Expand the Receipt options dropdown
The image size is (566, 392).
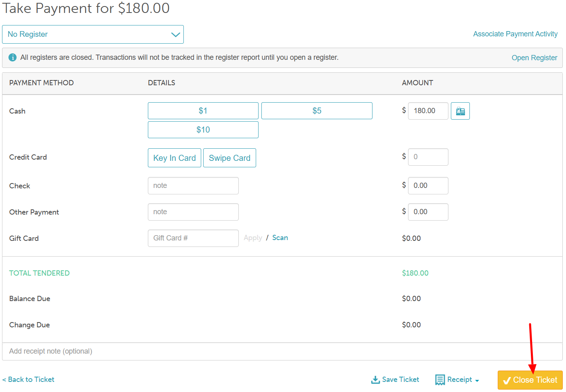coord(457,379)
